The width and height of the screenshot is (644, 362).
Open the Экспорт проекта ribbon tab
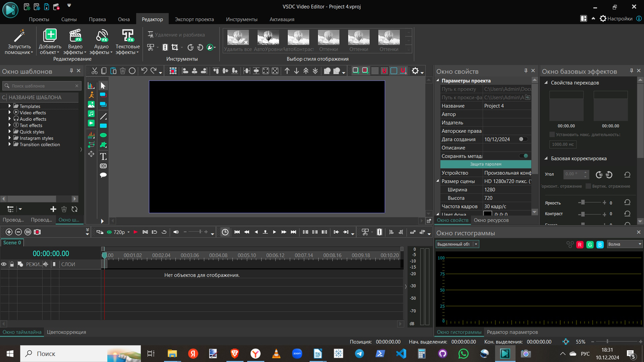pos(194,19)
